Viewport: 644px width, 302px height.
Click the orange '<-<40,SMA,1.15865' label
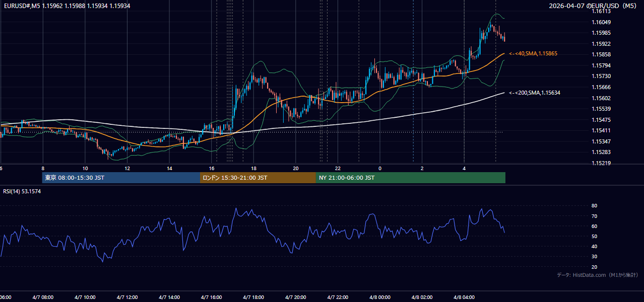533,53
